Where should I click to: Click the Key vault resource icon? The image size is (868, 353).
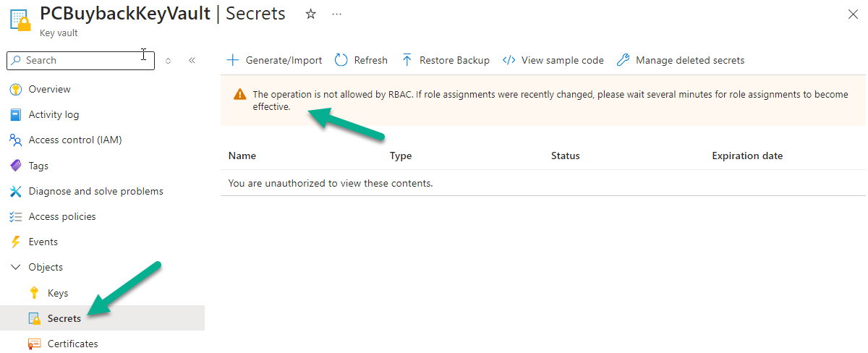point(20,20)
